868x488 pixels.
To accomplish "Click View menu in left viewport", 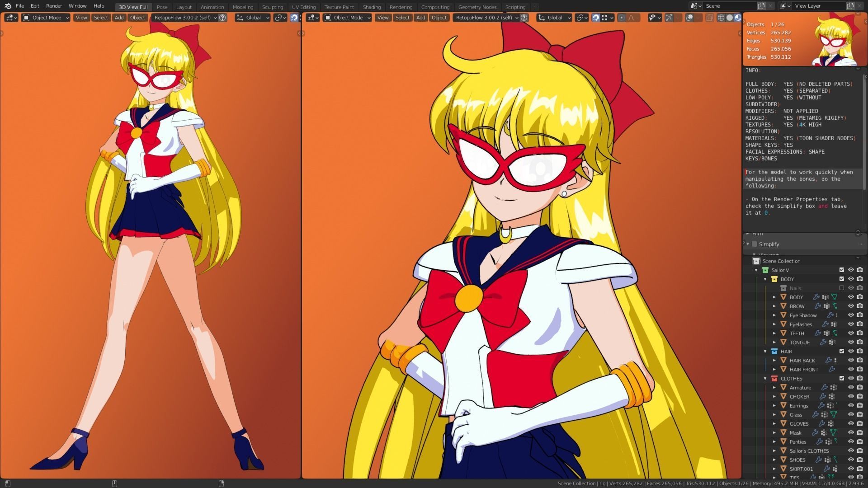I will tap(81, 18).
